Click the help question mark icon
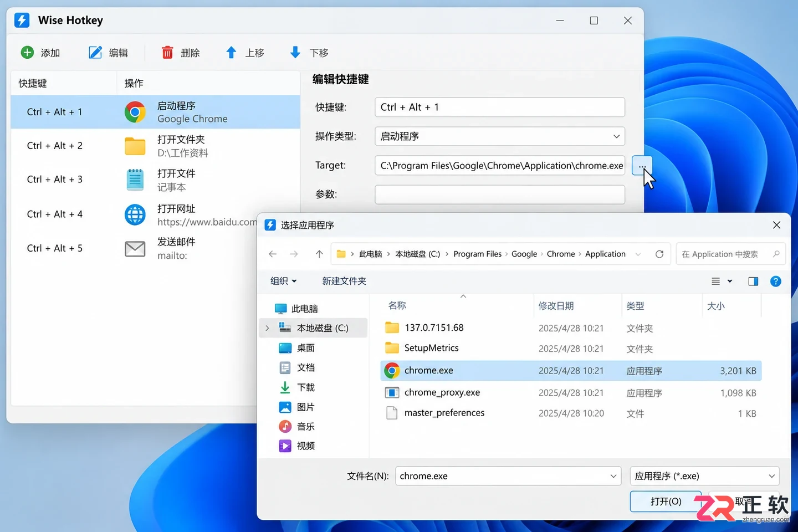 click(776, 282)
